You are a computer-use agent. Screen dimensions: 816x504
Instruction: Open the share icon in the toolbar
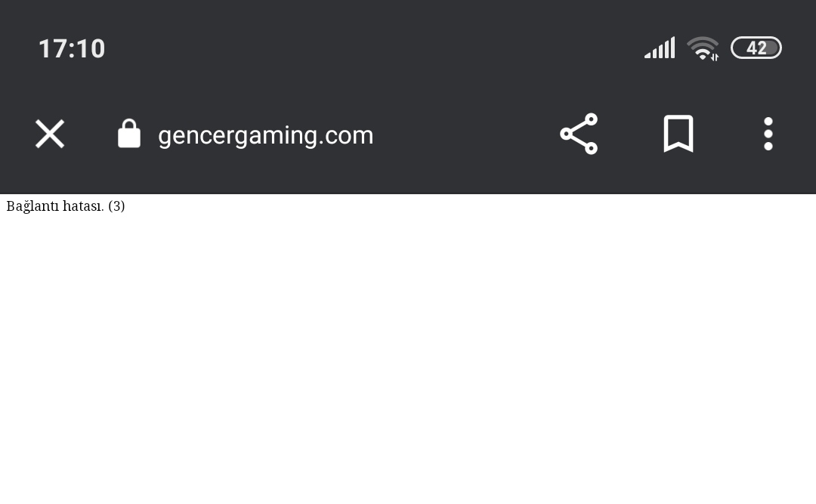tap(579, 135)
